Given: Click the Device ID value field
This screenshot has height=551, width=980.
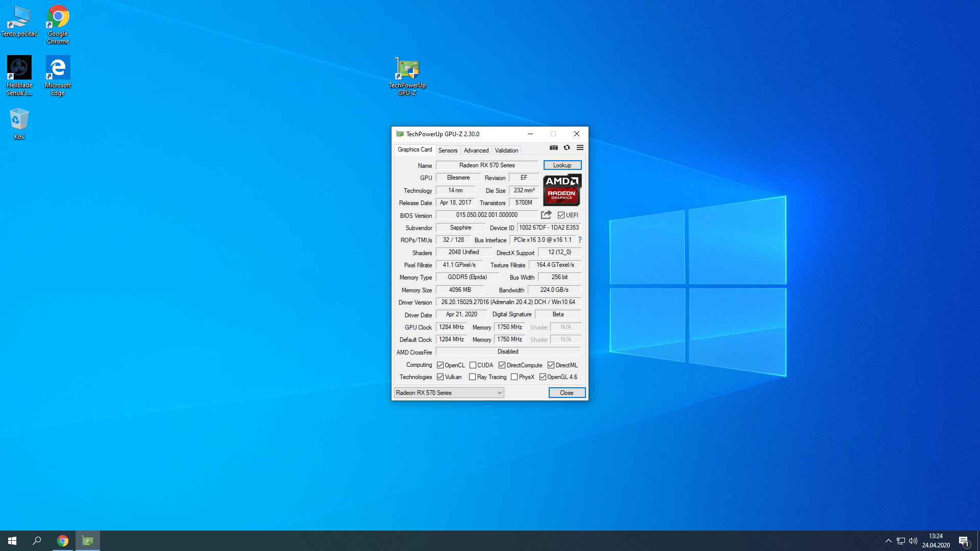Looking at the screenshot, I should pyautogui.click(x=549, y=228).
